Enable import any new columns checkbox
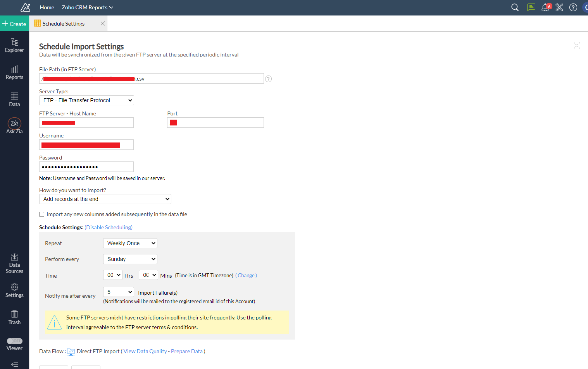Screen dimensions: 588x369 (x=42, y=215)
